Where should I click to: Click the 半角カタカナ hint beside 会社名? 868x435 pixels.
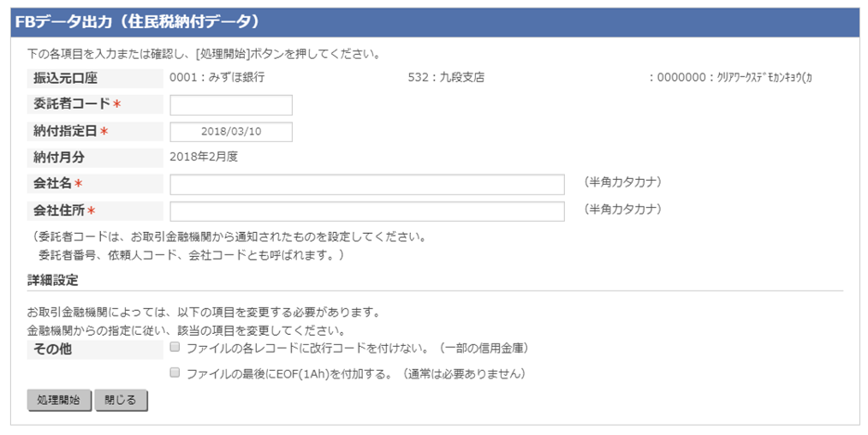coord(623,182)
